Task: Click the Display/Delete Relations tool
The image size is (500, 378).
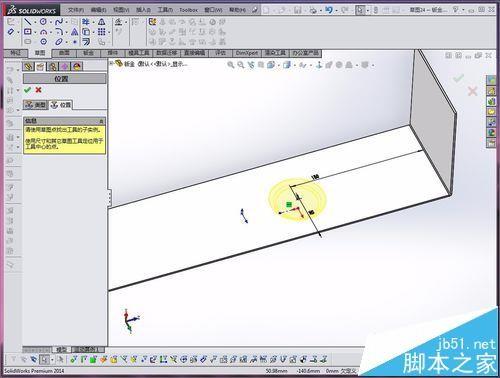Action: click(x=119, y=22)
